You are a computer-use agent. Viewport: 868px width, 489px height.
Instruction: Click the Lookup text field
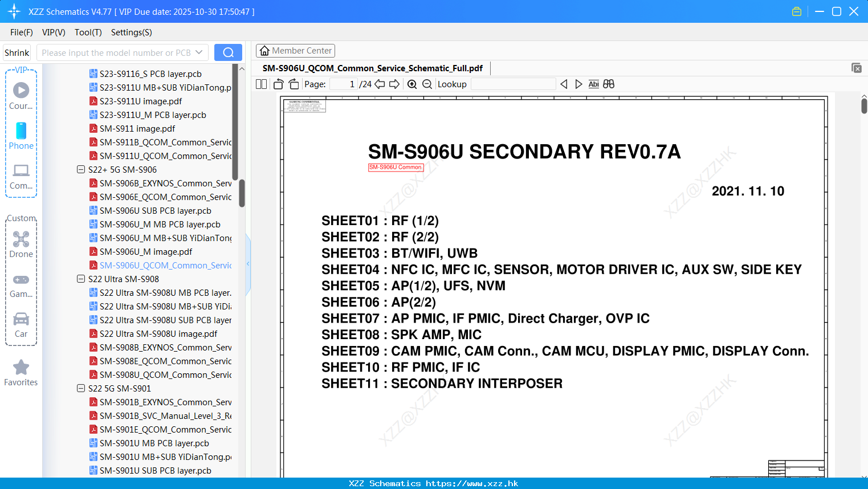tap(513, 84)
